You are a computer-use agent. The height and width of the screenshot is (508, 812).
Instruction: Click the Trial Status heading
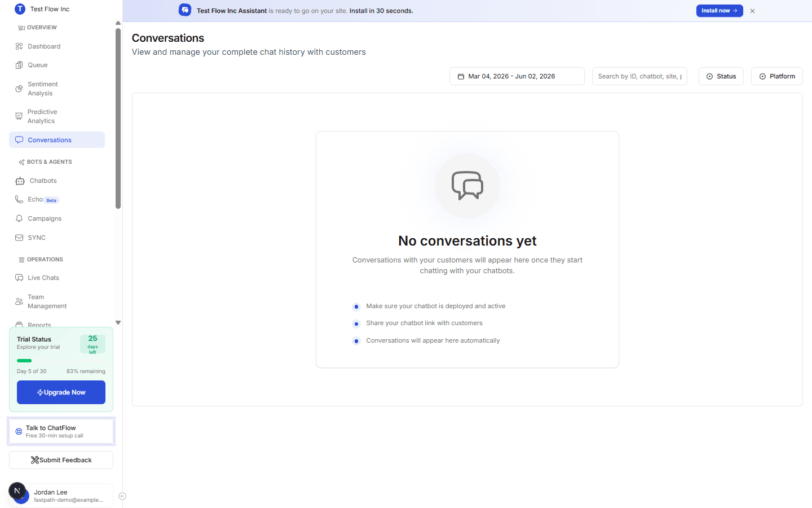click(x=34, y=339)
